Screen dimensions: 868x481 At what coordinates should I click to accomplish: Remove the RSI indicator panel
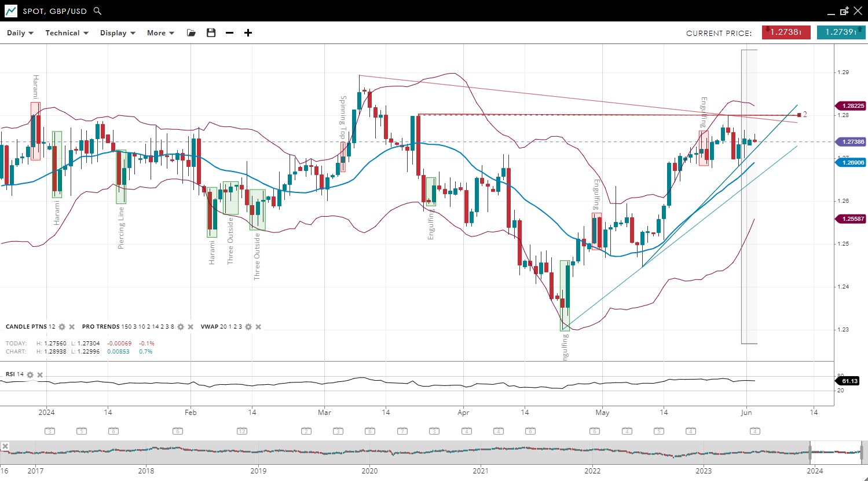pos(40,375)
